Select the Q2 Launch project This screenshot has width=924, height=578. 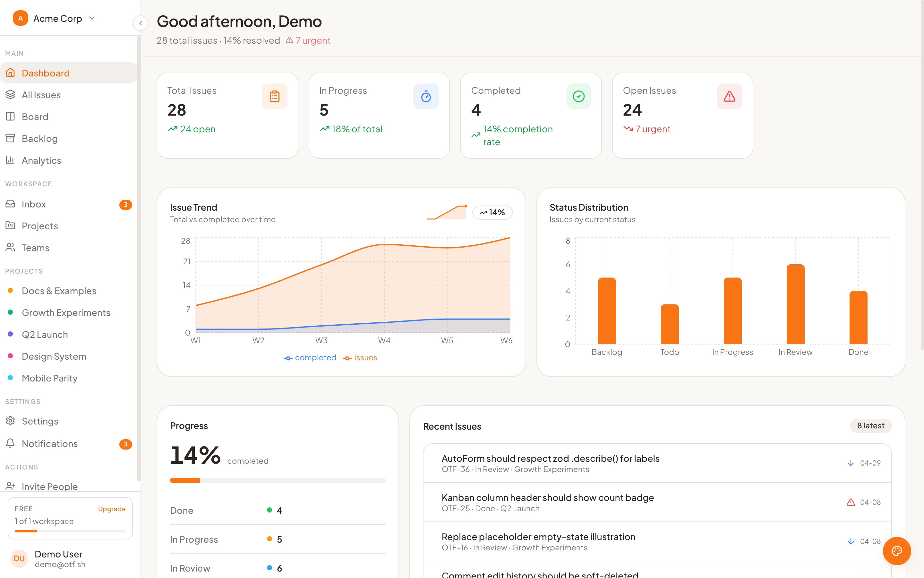click(x=69, y=334)
